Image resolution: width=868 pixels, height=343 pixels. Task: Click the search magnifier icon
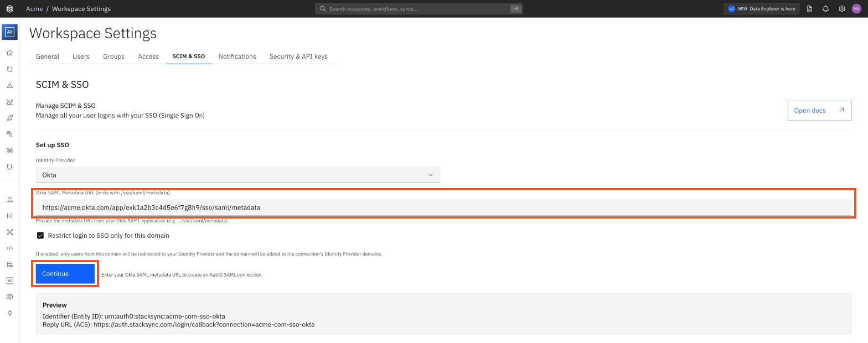(x=322, y=9)
